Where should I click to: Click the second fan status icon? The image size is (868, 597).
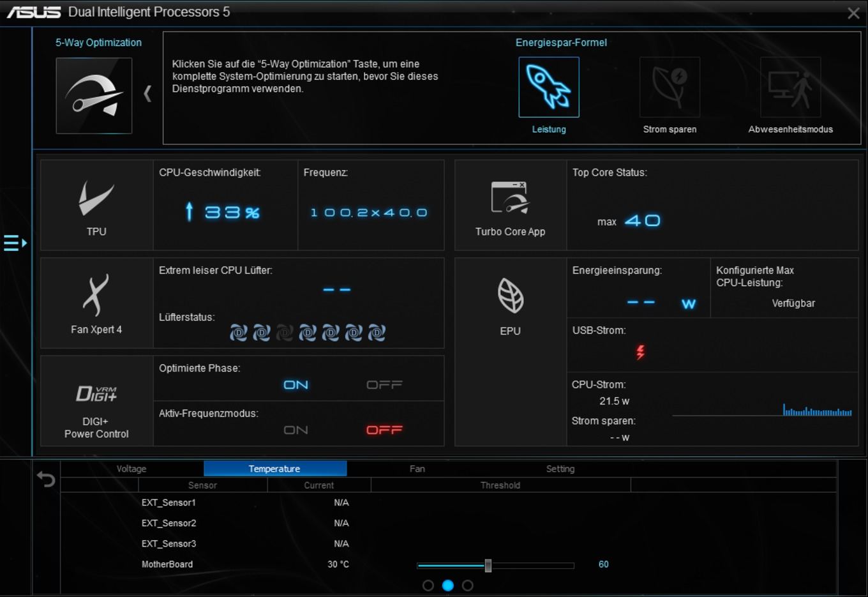262,333
